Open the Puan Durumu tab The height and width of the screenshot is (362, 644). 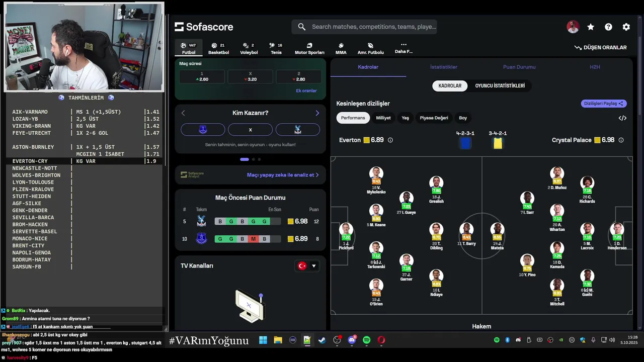tap(519, 67)
